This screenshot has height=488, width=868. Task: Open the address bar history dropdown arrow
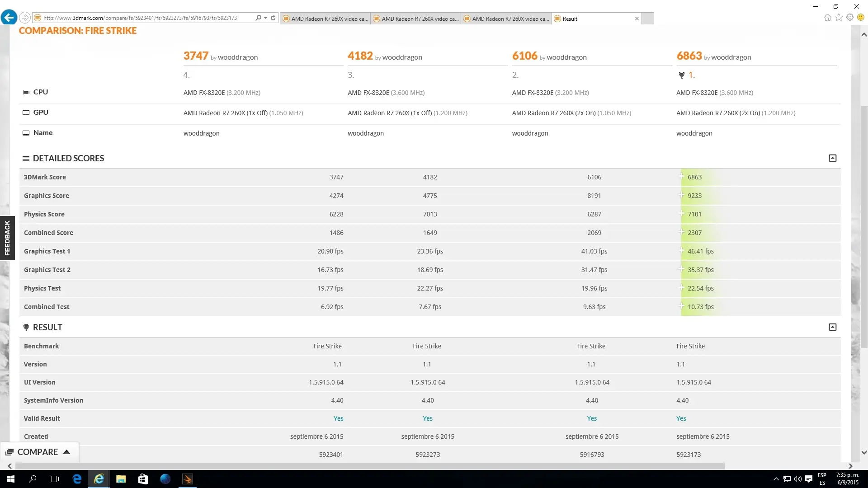click(265, 18)
